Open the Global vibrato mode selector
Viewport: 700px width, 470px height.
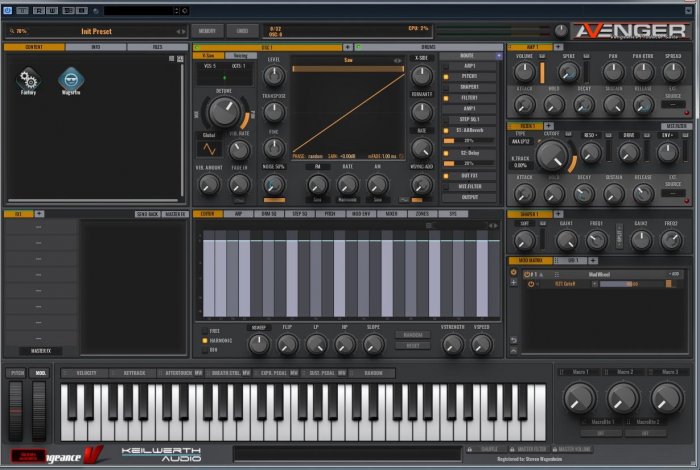tap(208, 135)
